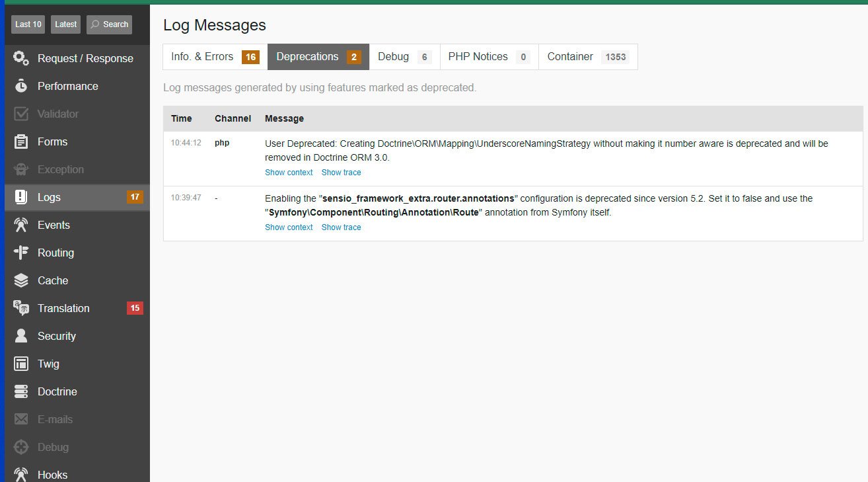The height and width of the screenshot is (482, 868).
Task: Click the Exception ghost icon
Action: coord(21,169)
